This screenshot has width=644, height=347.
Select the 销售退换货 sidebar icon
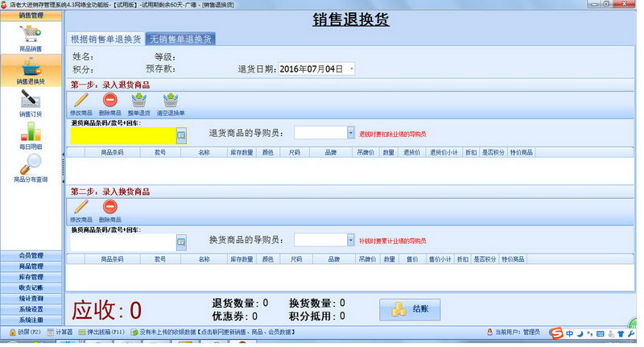pyautogui.click(x=31, y=67)
